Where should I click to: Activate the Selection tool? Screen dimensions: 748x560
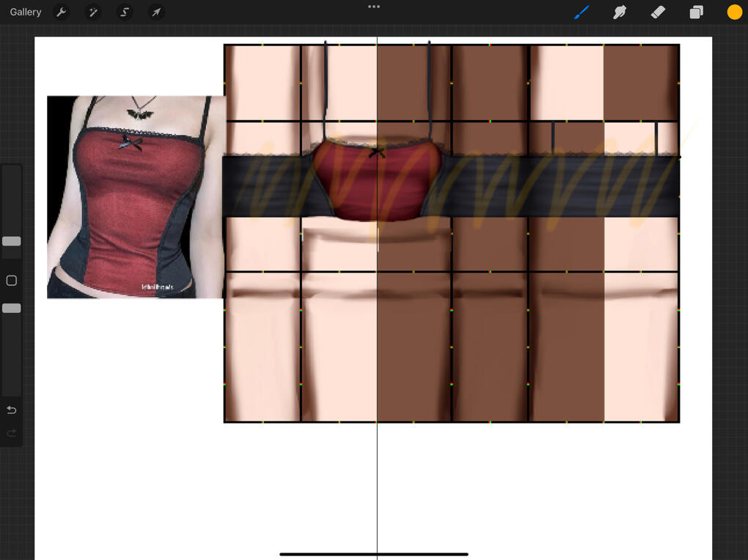(125, 12)
